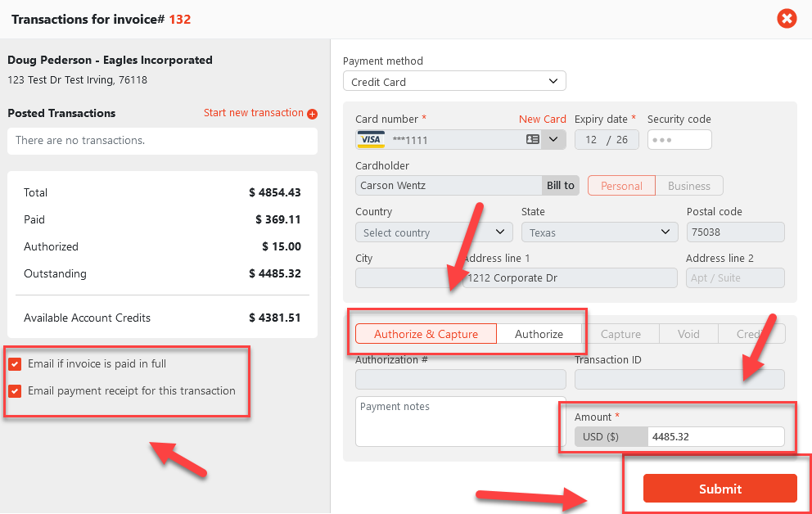
Task: Switch billing type to Business
Action: (x=689, y=186)
